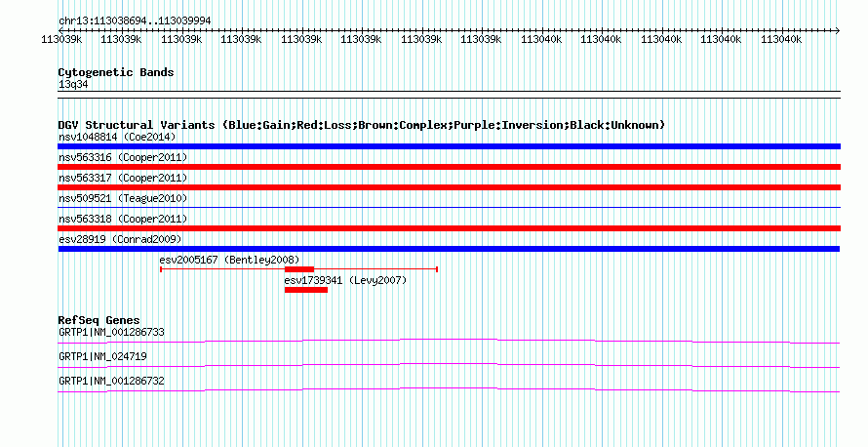Click the GRTP1|NM_024719 transcript label
This screenshot has height=447, width=868.
[103, 356]
